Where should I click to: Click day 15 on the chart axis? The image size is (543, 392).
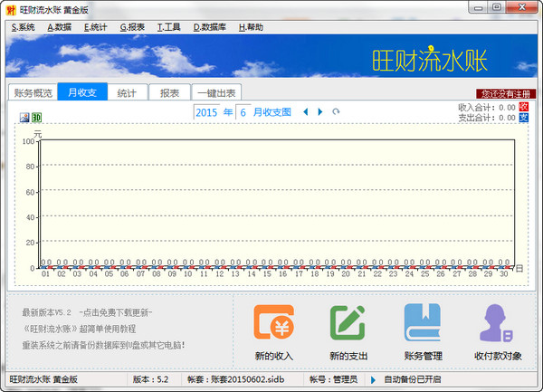click(267, 274)
